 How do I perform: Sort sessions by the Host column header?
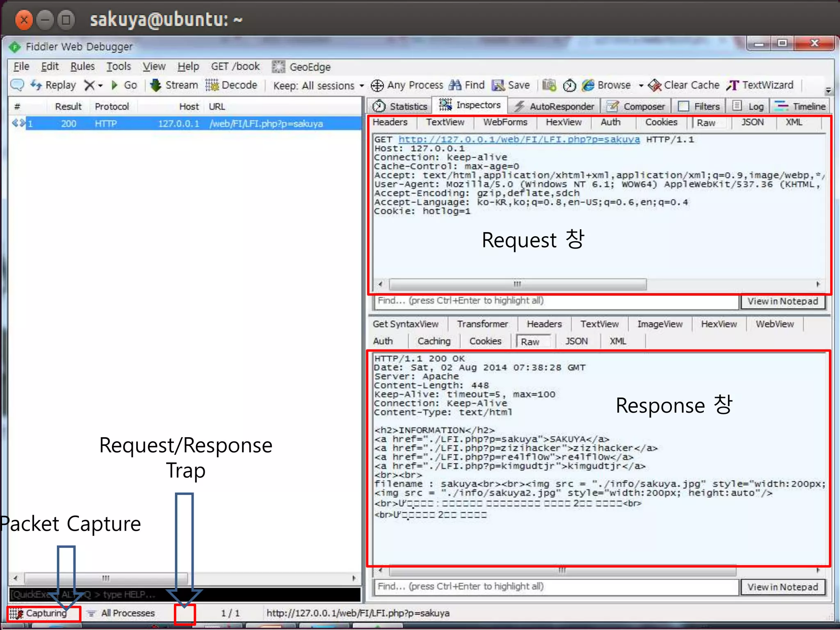pos(189,107)
